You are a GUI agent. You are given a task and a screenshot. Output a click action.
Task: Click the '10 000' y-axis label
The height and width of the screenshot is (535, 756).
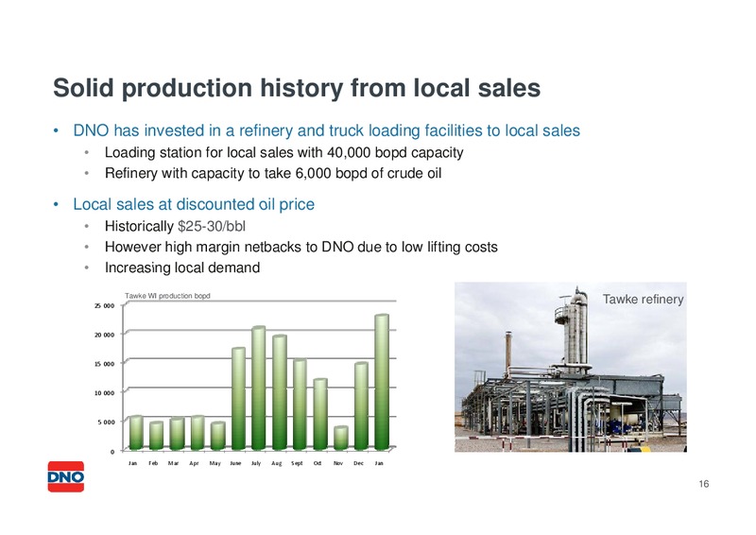click(105, 393)
